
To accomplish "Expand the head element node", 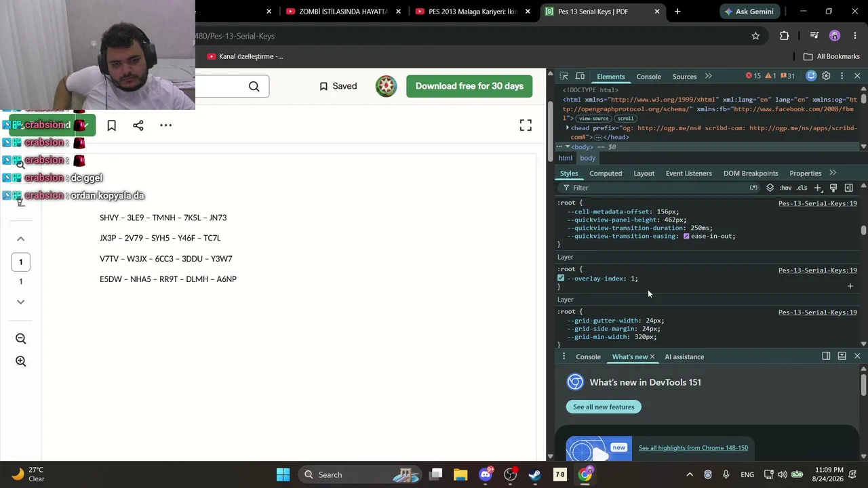I will pos(568,127).
